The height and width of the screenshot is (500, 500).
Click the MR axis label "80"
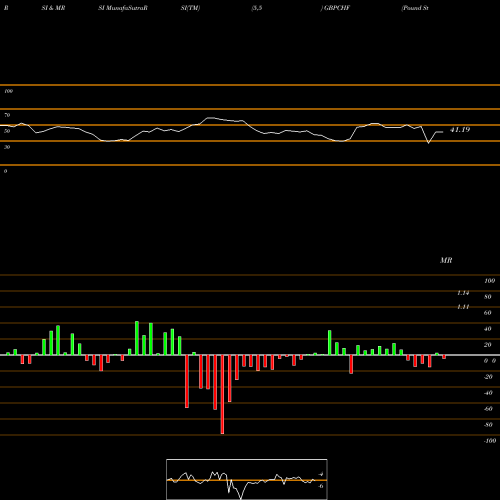[x=488, y=297]
